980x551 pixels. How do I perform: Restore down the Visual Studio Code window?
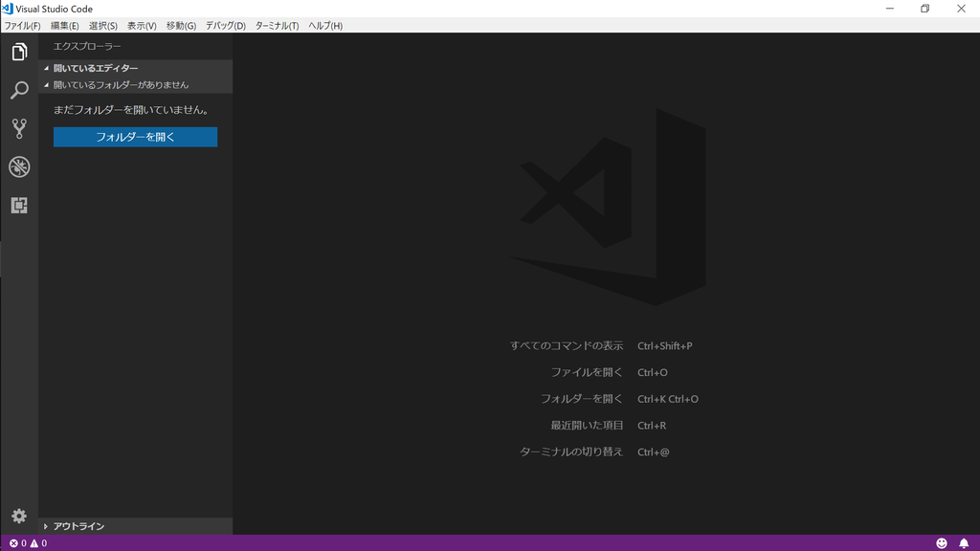[925, 9]
